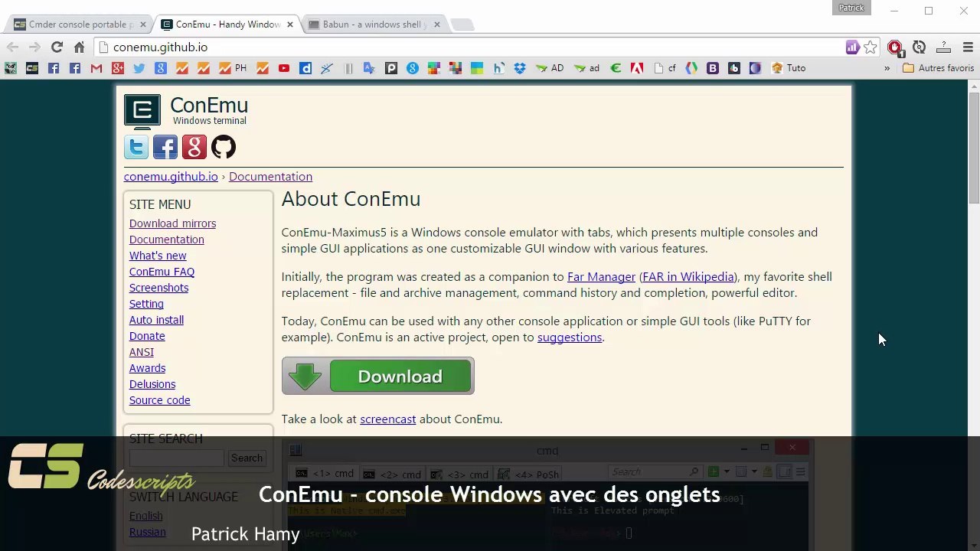Go to the browser home page icon
Viewport: 980px width, 551px height.
point(79,47)
